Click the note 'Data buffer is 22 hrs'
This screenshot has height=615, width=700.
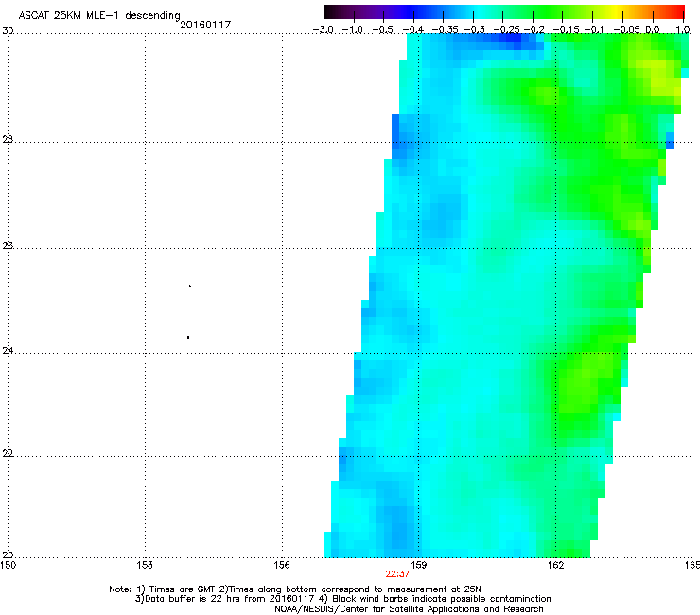(x=192, y=599)
